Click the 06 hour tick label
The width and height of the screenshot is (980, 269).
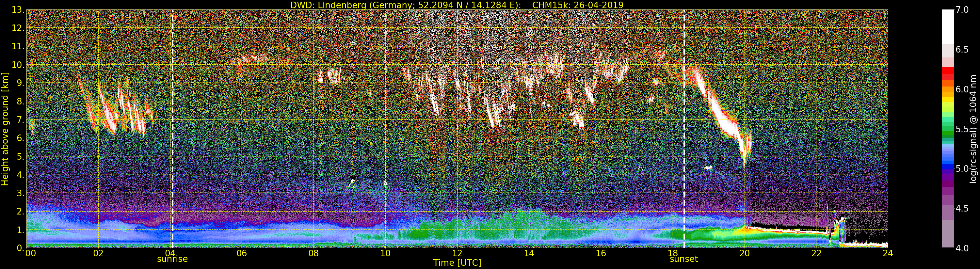[242, 253]
